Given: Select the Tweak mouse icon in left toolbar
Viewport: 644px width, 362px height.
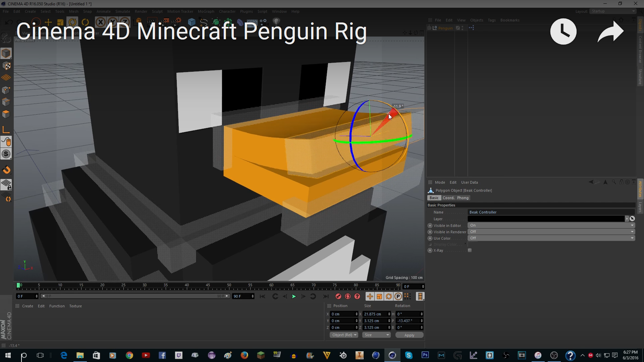Looking at the screenshot, I should pos(6,142).
